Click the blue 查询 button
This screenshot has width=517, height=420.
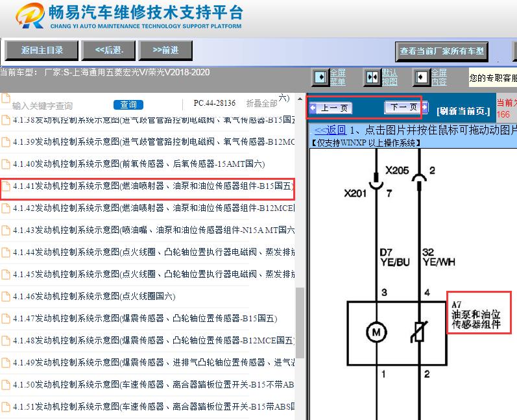coord(128,105)
